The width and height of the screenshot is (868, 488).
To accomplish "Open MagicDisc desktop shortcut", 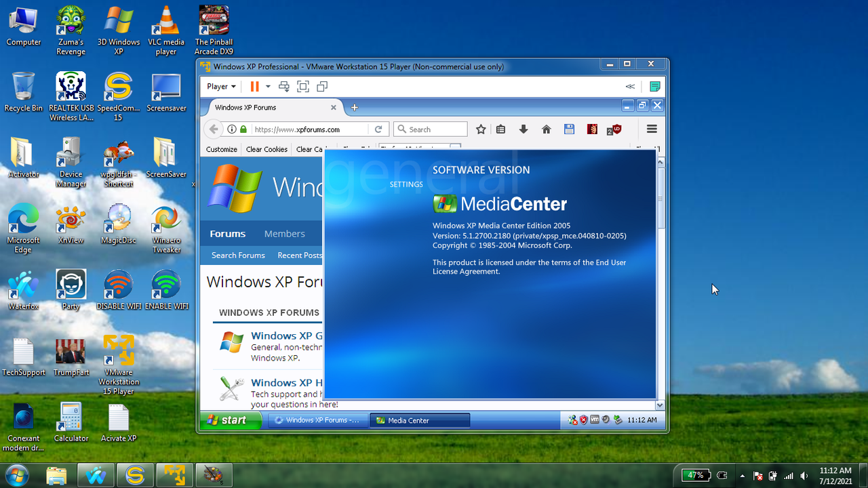I will [x=119, y=224].
